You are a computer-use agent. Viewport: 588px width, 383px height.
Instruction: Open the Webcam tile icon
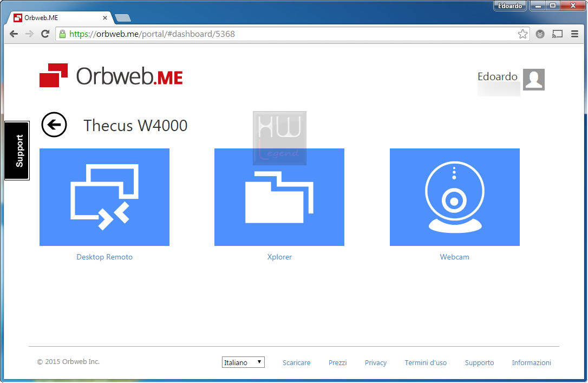(454, 197)
